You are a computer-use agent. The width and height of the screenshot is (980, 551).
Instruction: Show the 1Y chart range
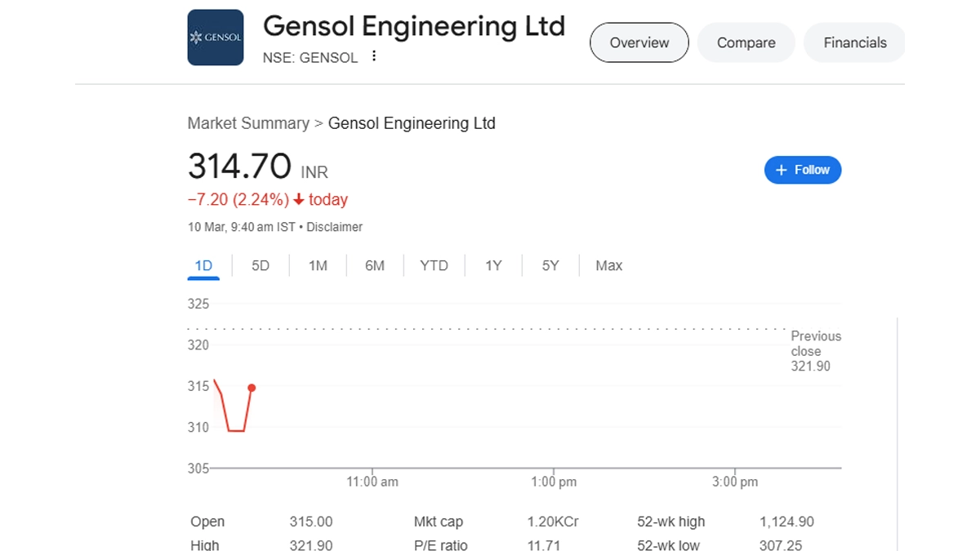pos(493,265)
